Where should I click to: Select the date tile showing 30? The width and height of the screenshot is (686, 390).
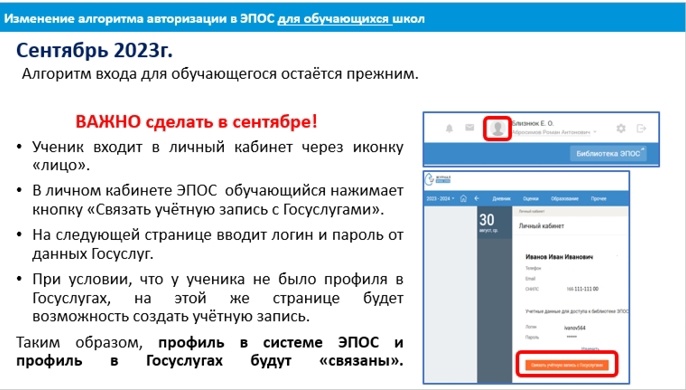pos(494,222)
